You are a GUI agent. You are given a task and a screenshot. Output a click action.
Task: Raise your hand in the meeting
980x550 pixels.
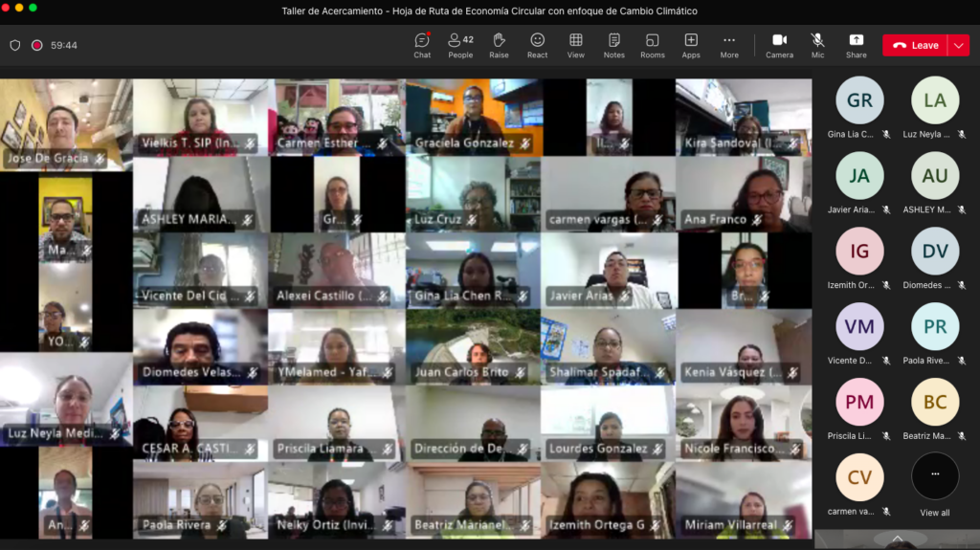click(499, 44)
